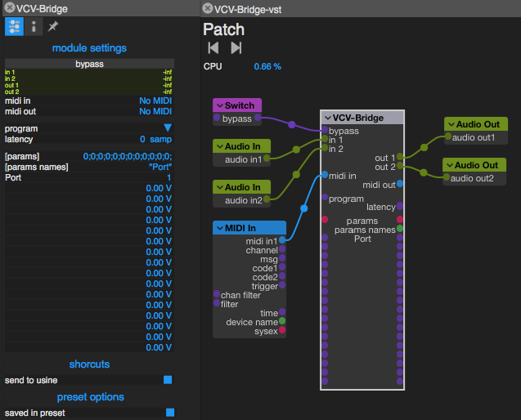Click Switch bypass output connector

click(258, 117)
